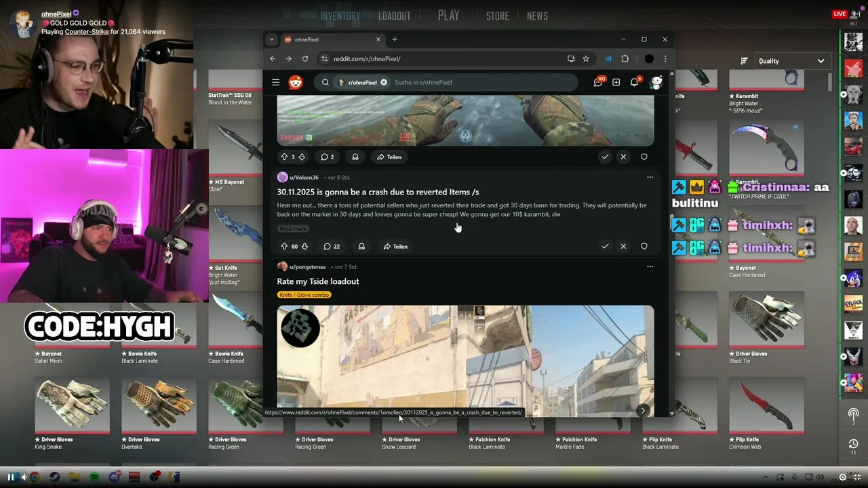The height and width of the screenshot is (488, 868).
Task: Upvote the top post with 3 votes
Action: [284, 157]
